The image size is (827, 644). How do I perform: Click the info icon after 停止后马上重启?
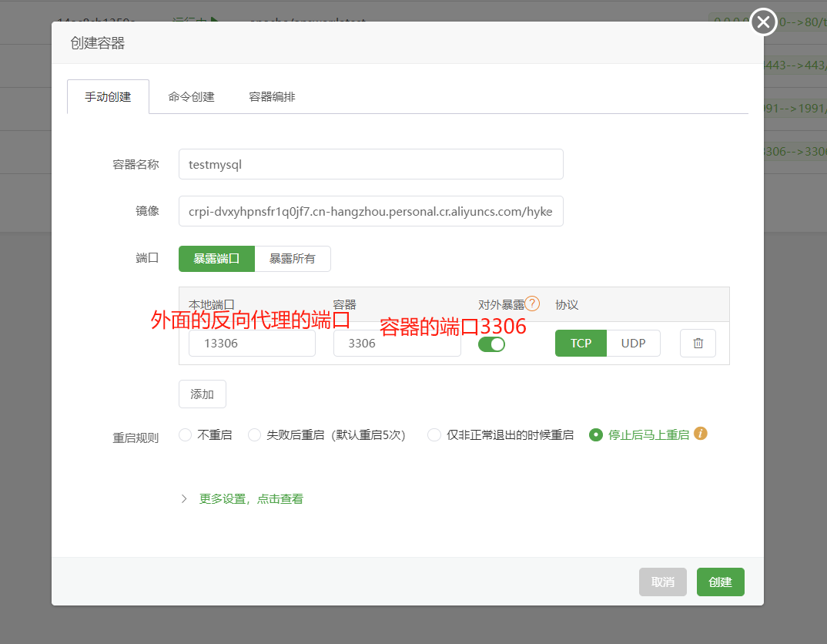coord(700,434)
